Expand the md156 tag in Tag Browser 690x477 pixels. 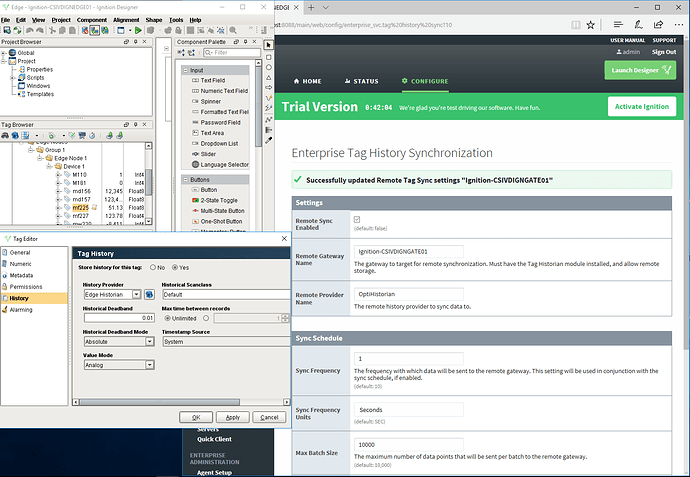click(58, 191)
